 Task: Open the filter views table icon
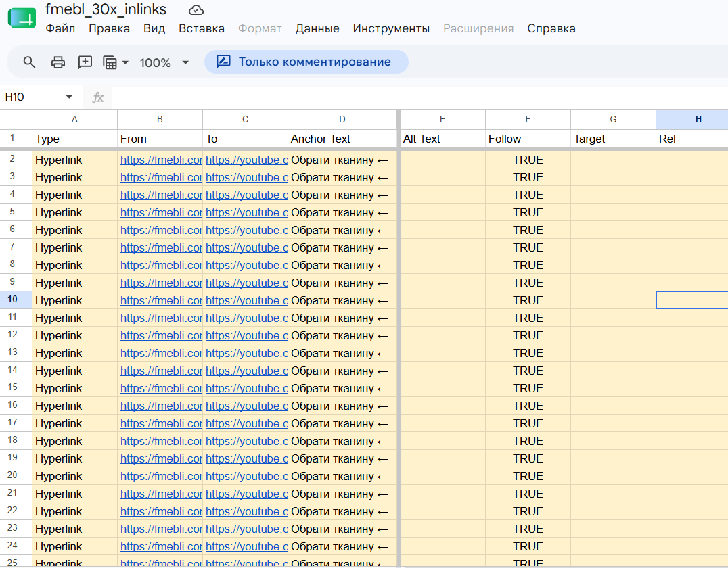pyautogui.click(x=110, y=62)
